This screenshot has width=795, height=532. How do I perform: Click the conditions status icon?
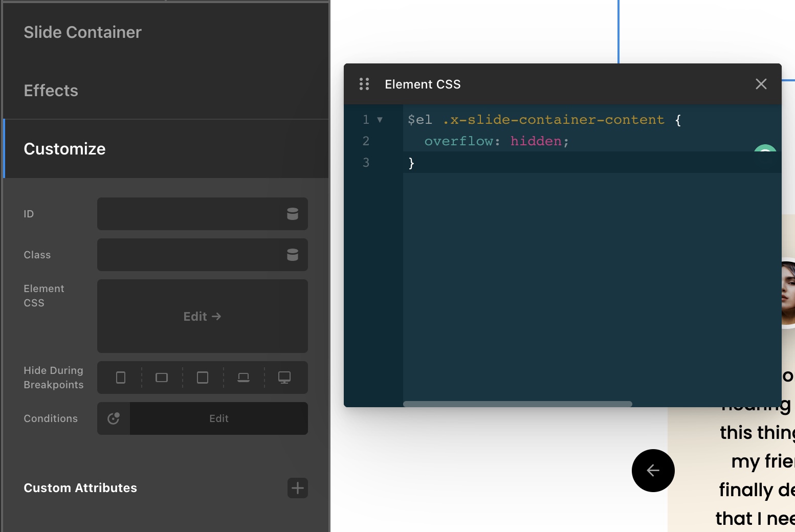tap(114, 418)
